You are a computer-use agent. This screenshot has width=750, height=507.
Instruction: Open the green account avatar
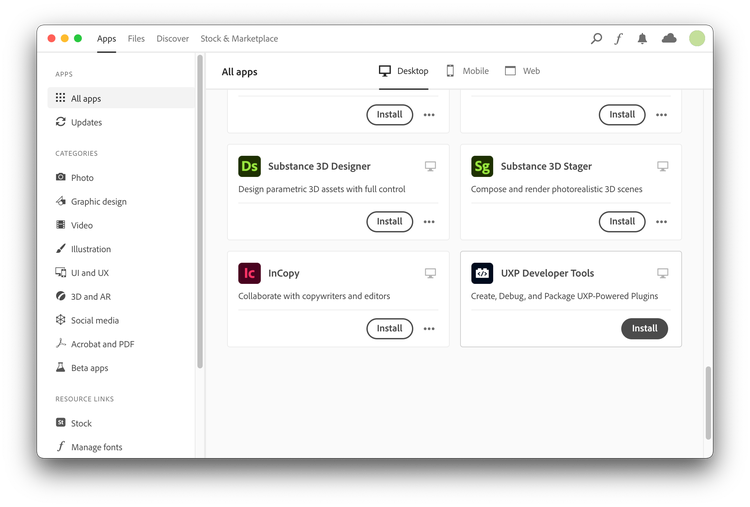click(x=697, y=38)
